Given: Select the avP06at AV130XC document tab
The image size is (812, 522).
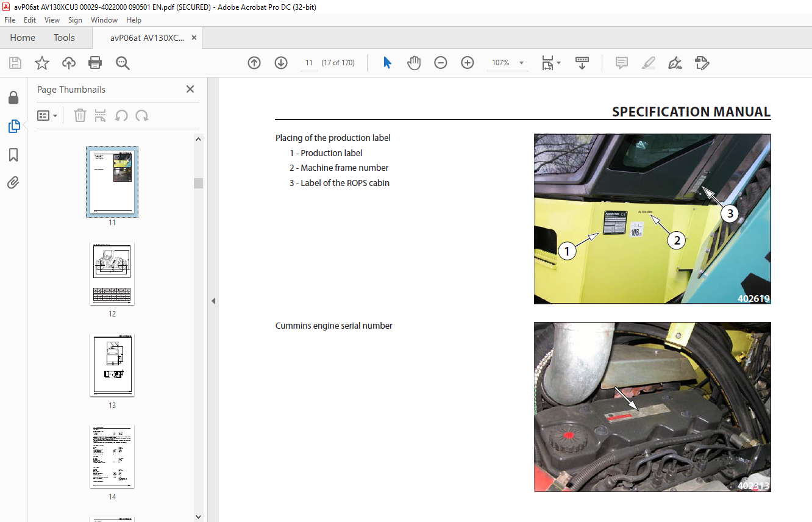Looking at the screenshot, I should click(x=147, y=38).
